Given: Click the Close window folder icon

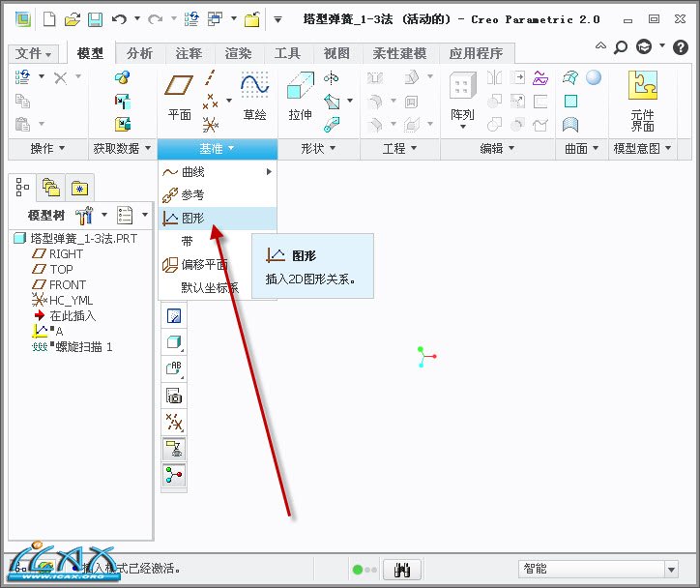Looking at the screenshot, I should click(252, 19).
